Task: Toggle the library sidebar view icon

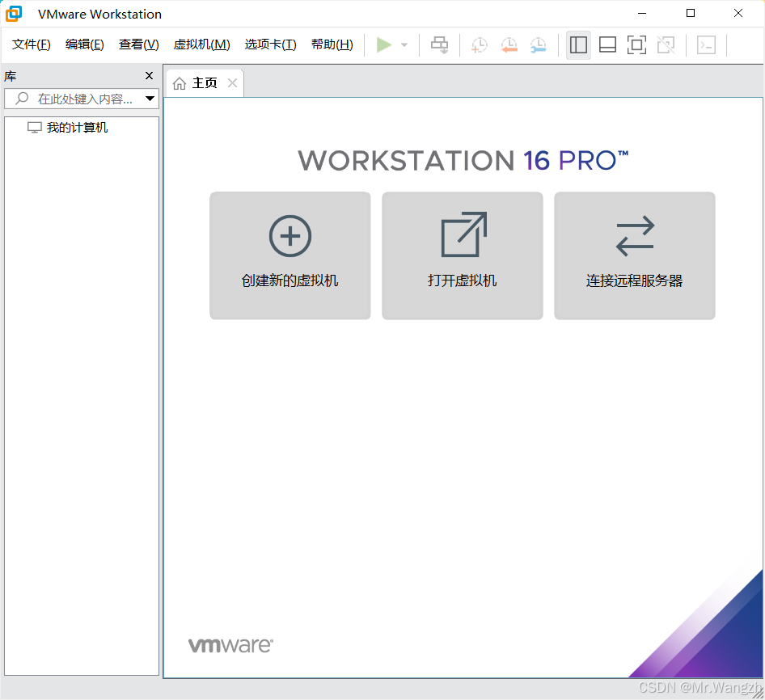Action: tap(578, 45)
